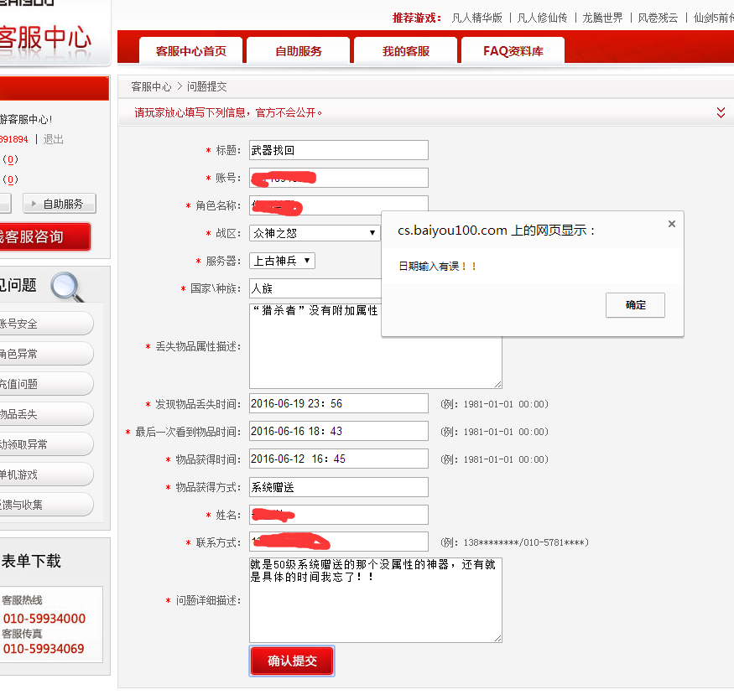
Task: Switch to 客服中心首页 tab
Action: [x=190, y=51]
